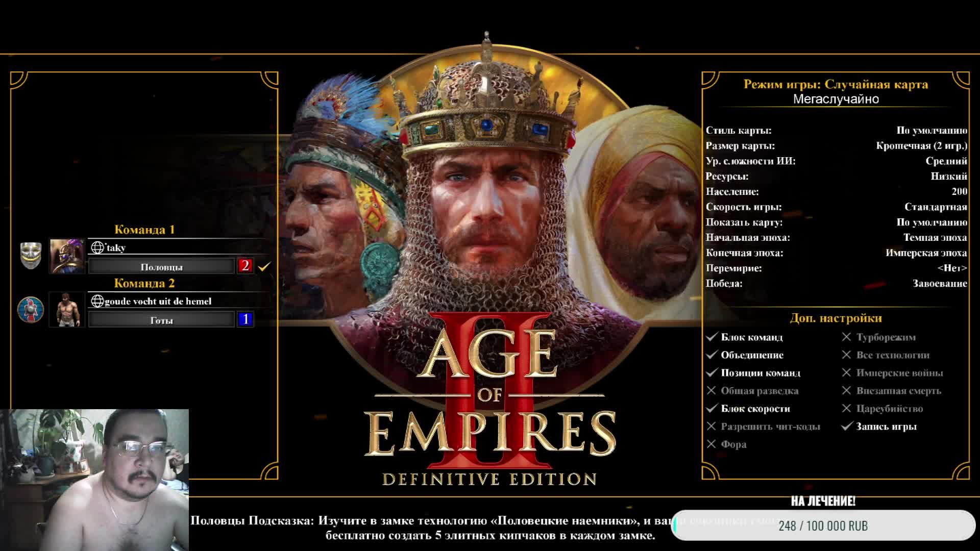Click the Команда 2 team header
Screen dimensions: 980x551
(x=144, y=283)
